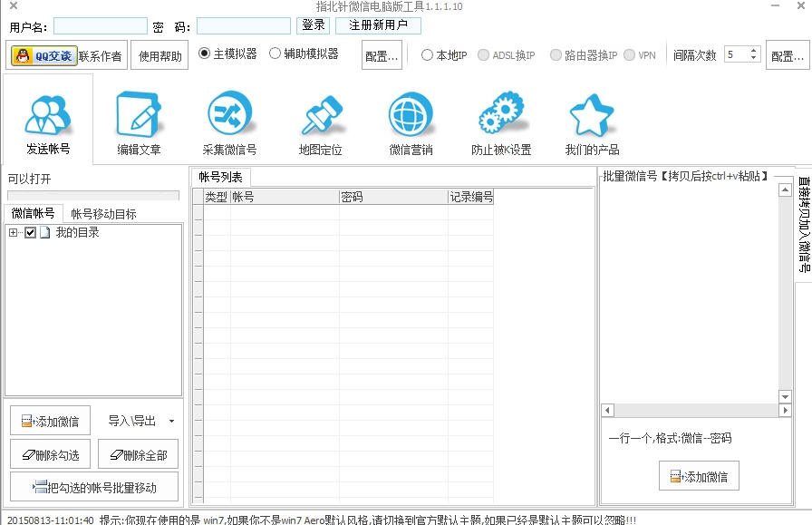Image resolution: width=812 pixels, height=525 pixels.
Task: Select the 辅助模拟器 radio button
Action: coord(275,53)
